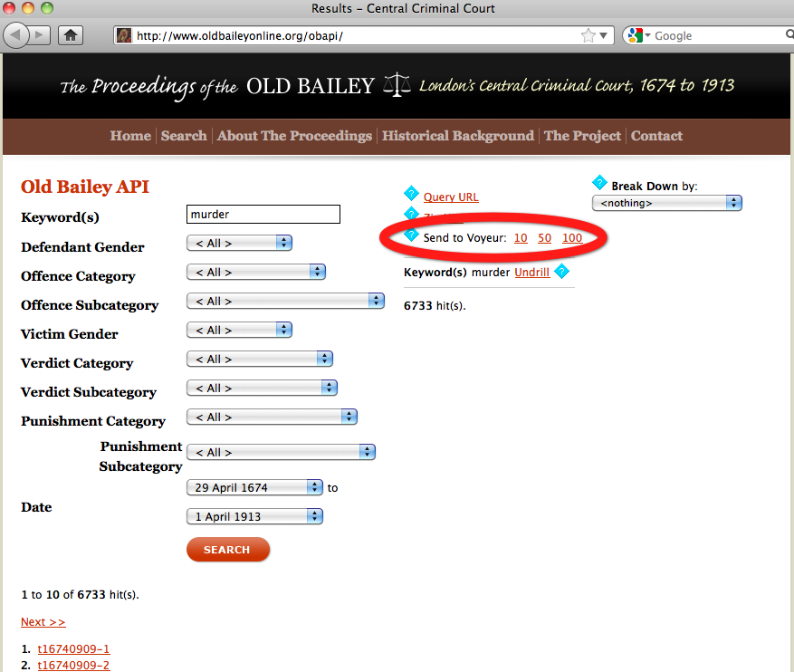This screenshot has width=794, height=672.
Task: Open Historical Background in navigation
Action: (458, 136)
